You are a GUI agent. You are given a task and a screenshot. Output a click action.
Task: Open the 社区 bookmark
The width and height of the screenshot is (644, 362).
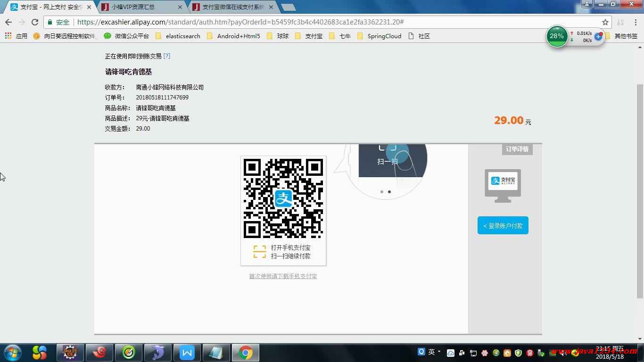tap(419, 36)
